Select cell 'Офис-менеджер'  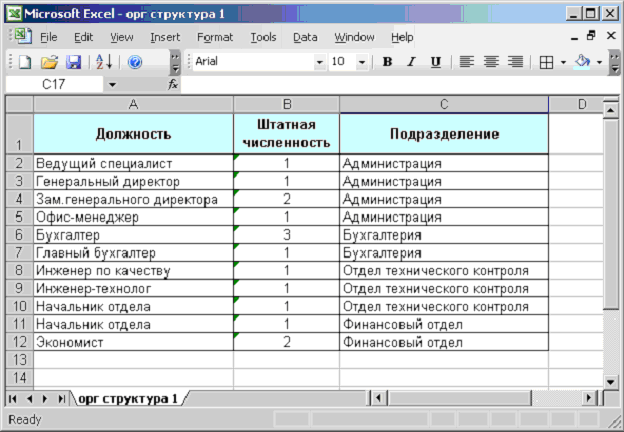[133, 217]
